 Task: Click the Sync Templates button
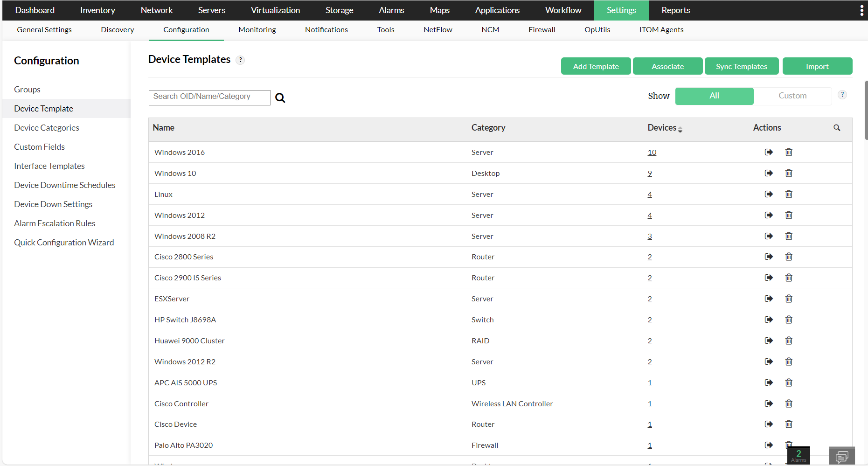pyautogui.click(x=742, y=66)
